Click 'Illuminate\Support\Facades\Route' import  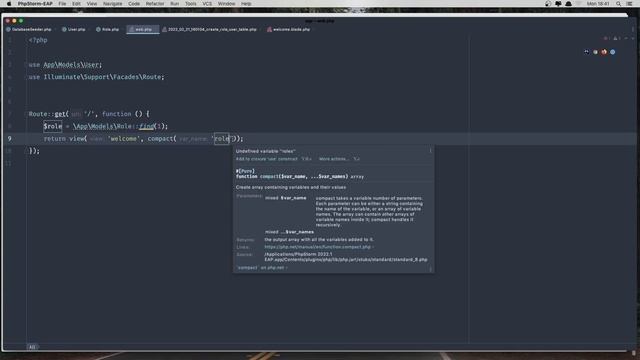(102, 77)
